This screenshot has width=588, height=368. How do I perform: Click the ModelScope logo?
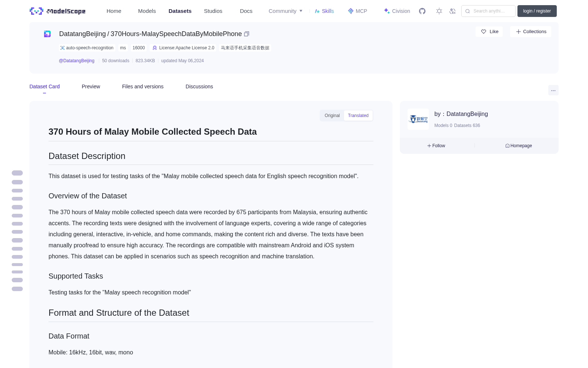(57, 11)
